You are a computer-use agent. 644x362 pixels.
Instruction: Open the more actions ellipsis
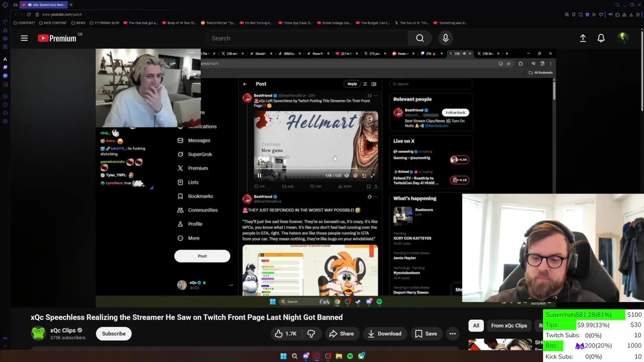pyautogui.click(x=452, y=334)
